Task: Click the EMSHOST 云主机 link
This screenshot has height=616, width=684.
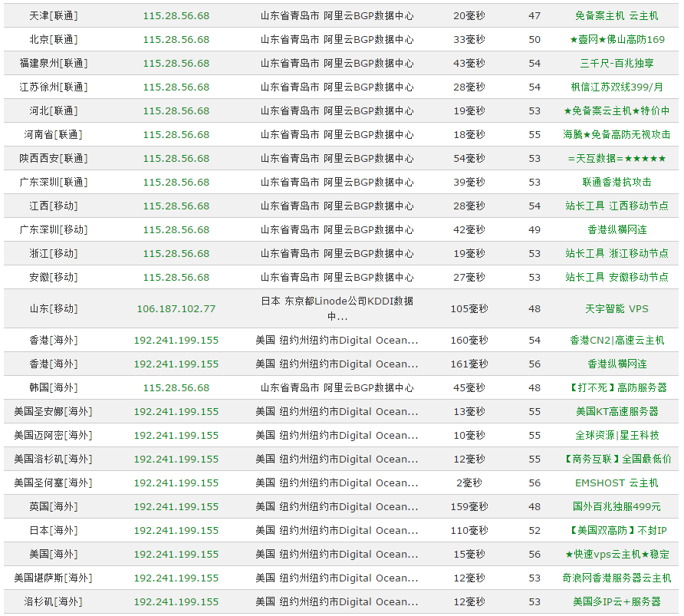Action: 616,483
